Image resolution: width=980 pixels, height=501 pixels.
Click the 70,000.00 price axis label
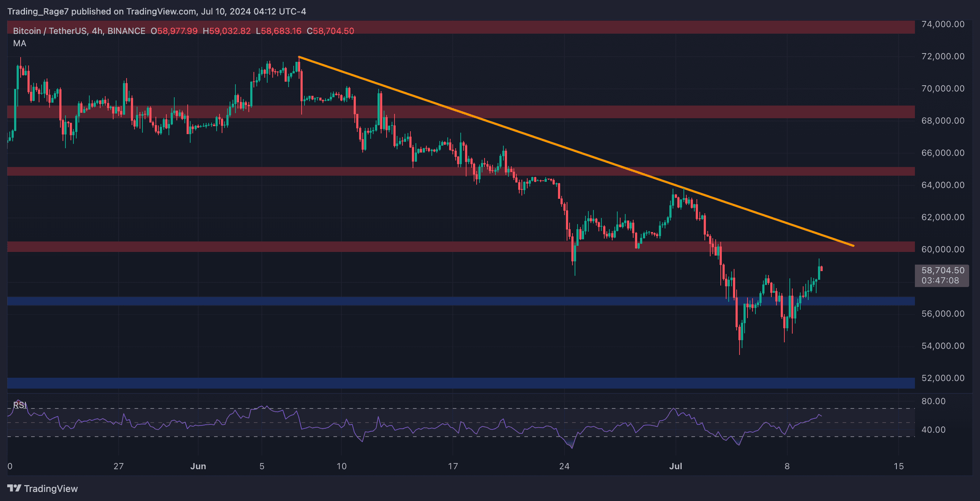pyautogui.click(x=943, y=88)
